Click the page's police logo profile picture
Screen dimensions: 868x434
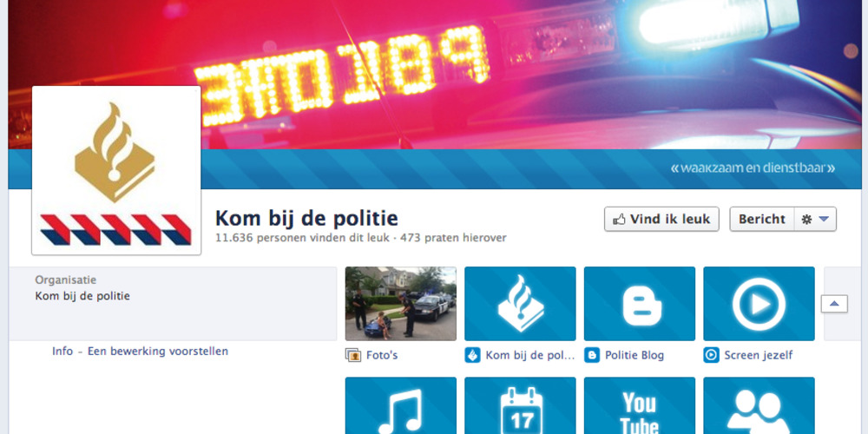[x=116, y=170]
